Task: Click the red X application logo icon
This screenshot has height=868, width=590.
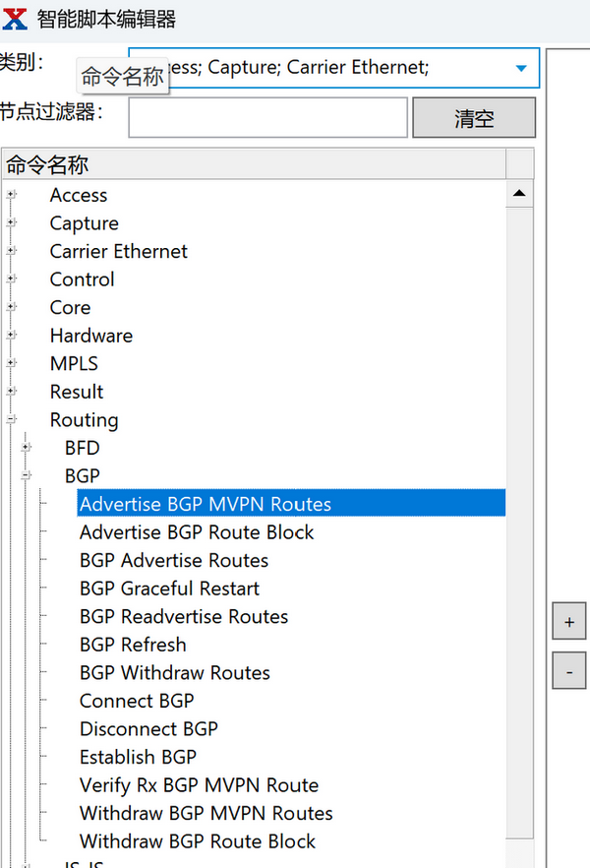Action: (x=15, y=18)
